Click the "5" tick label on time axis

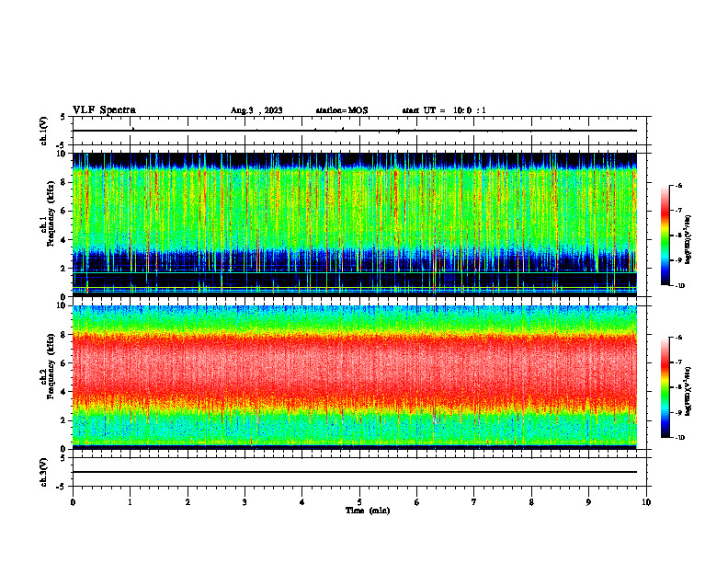pyautogui.click(x=359, y=502)
